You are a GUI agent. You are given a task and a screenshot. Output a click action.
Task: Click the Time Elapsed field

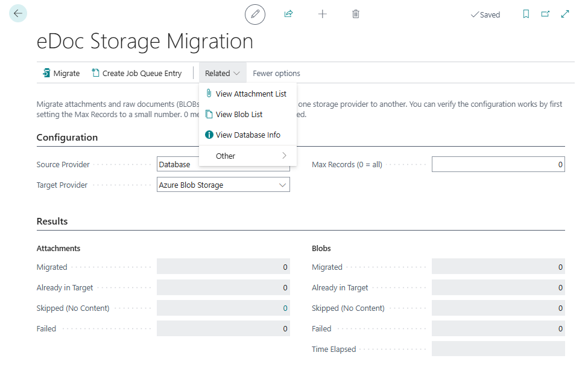pos(498,349)
